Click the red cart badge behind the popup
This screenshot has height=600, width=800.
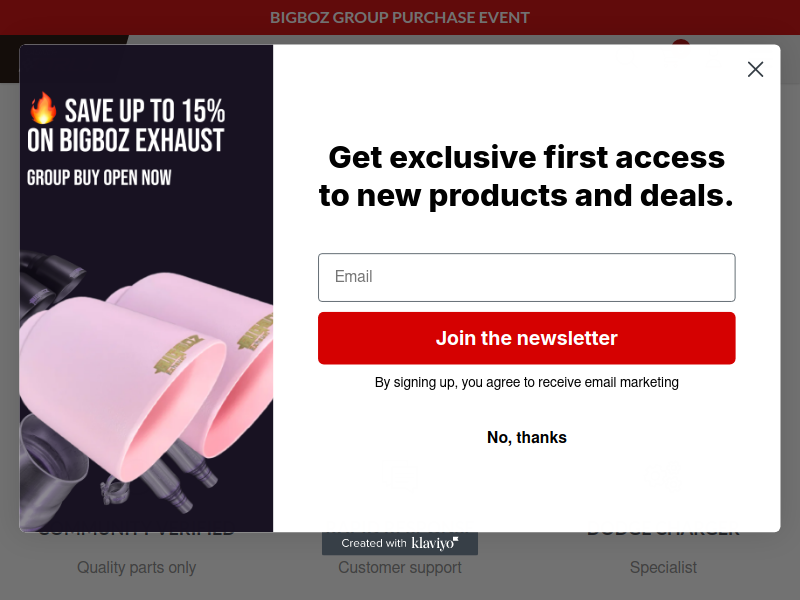681,42
